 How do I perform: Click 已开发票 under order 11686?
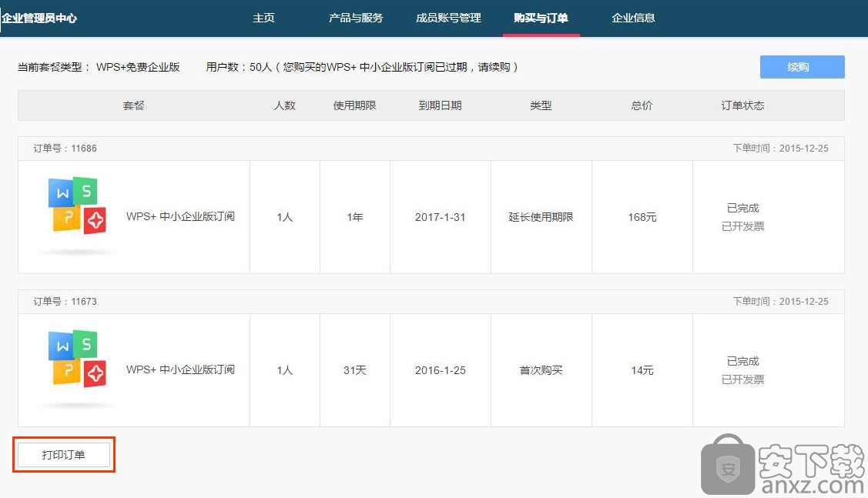pyautogui.click(x=743, y=226)
